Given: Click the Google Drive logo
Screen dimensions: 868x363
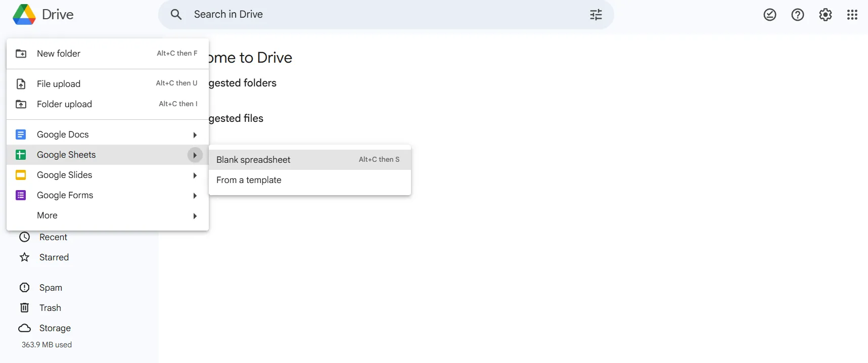Looking at the screenshot, I should [x=24, y=14].
